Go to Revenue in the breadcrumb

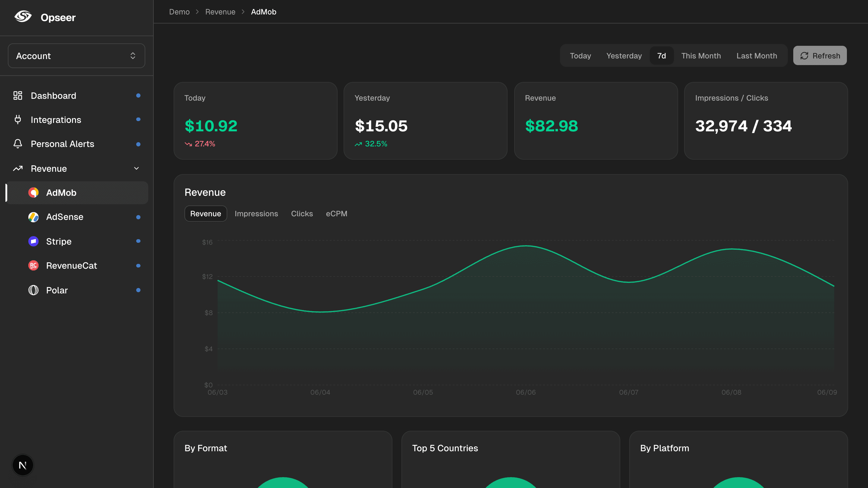point(220,12)
